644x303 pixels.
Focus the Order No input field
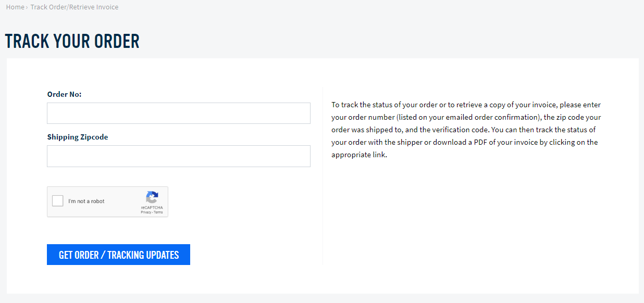click(x=179, y=113)
